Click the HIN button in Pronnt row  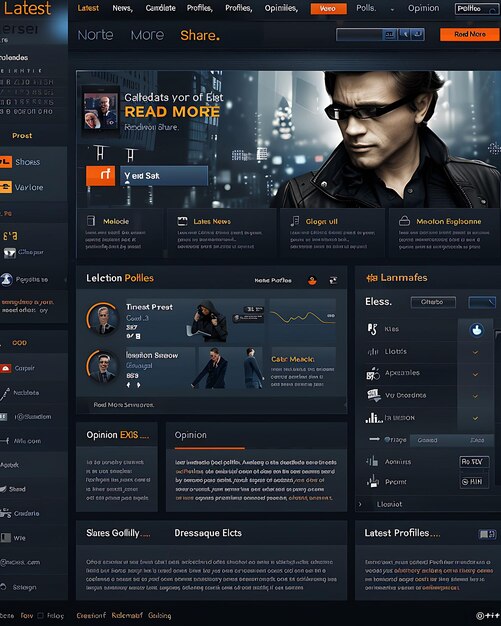click(x=474, y=482)
